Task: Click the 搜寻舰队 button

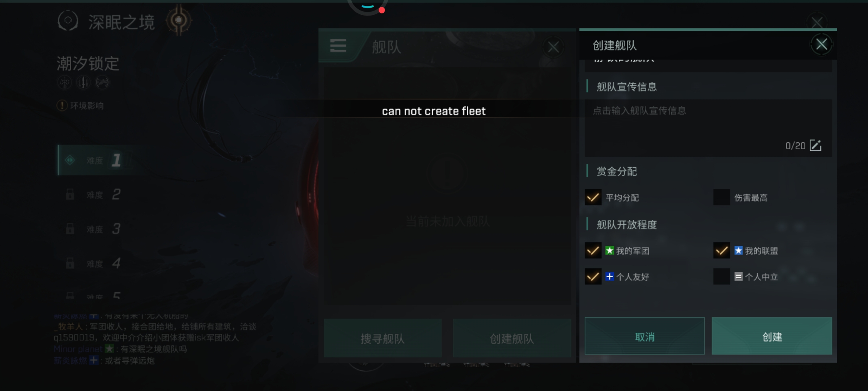Action: (x=383, y=338)
